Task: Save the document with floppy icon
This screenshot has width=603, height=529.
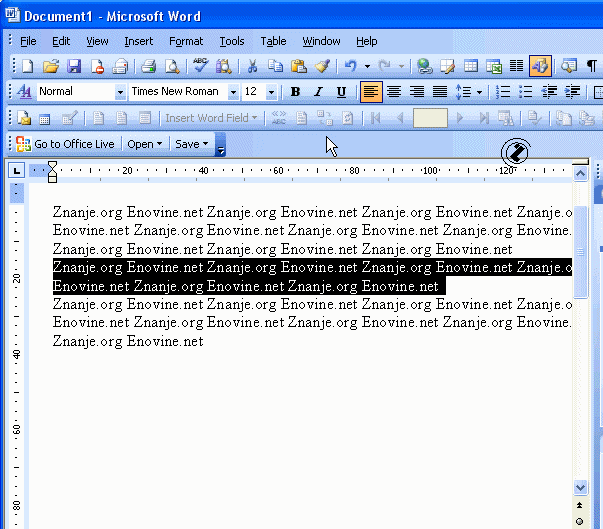Action: tap(74, 67)
